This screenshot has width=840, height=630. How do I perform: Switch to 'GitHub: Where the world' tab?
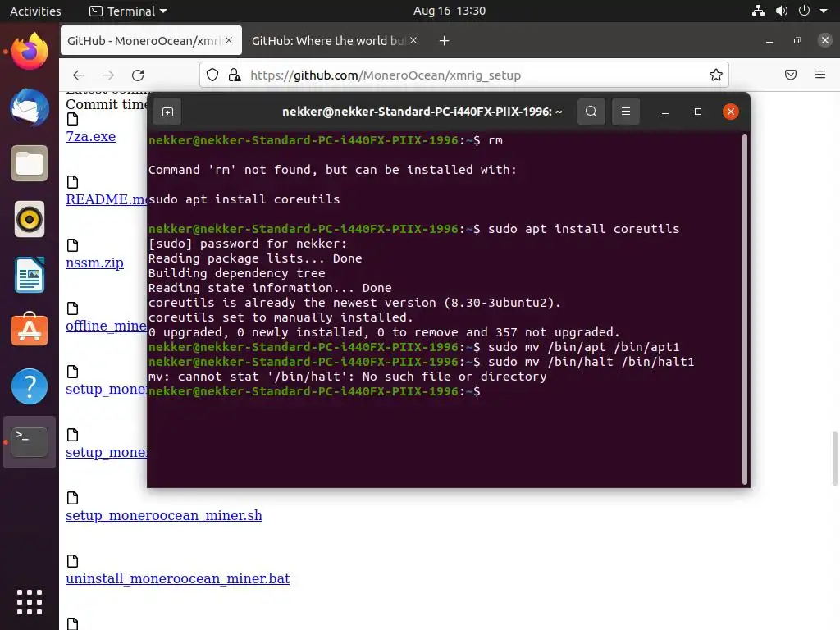click(x=335, y=40)
